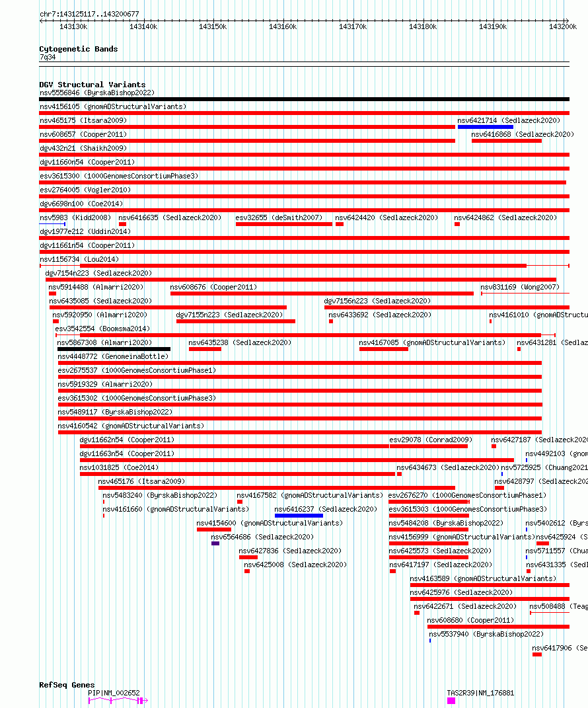The image size is (588, 708).
Task: Click nsv6433692 (Sedlazeck2020) label
Action: pyautogui.click(x=380, y=315)
